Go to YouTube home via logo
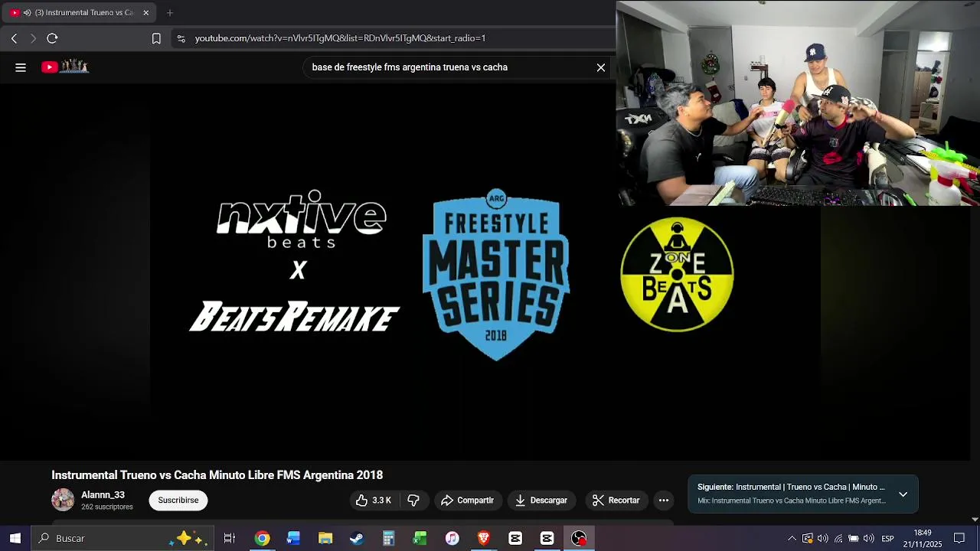The image size is (980, 551). (x=66, y=67)
